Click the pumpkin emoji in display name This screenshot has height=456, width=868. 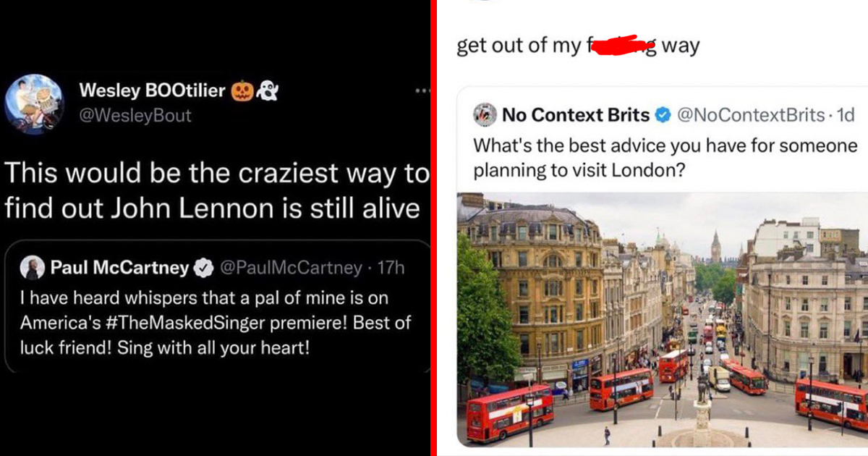tap(242, 90)
